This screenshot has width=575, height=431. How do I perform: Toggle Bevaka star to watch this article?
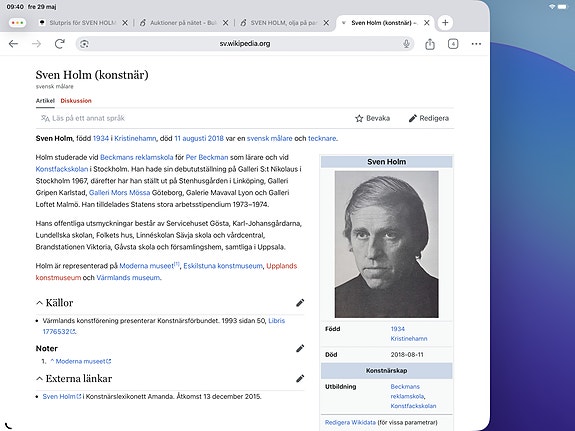[x=373, y=118]
